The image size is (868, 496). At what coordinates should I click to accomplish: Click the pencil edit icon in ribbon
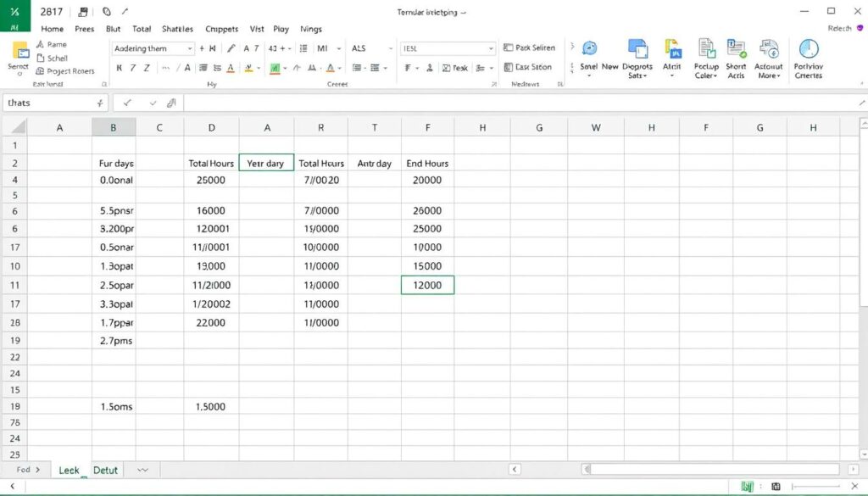pos(231,48)
